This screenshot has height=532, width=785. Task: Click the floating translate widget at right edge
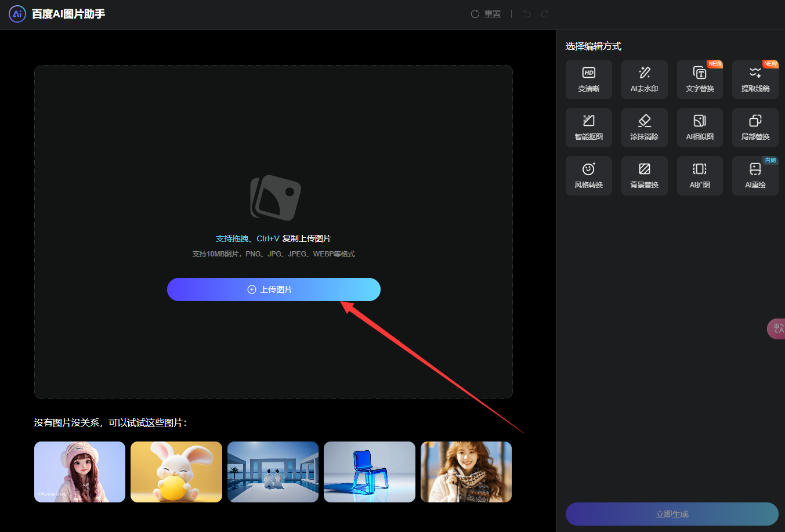pyautogui.click(x=776, y=329)
